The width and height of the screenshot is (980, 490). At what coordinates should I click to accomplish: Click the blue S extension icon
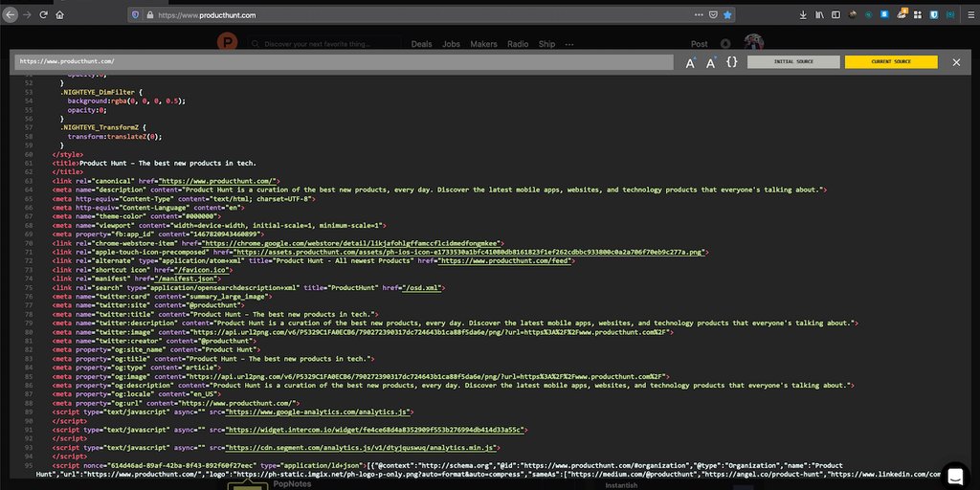pos(885,14)
